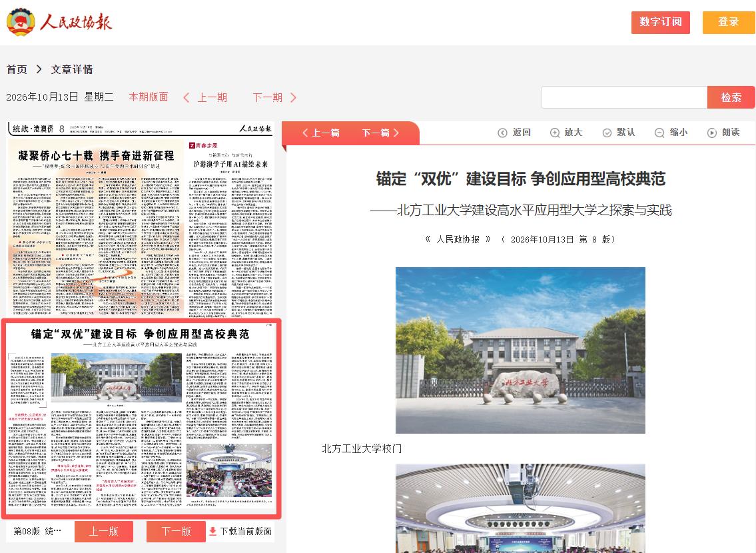The image size is (756, 553).
Task: Click the source line 人民政协报 2026年10月13日
Action: [x=520, y=240]
